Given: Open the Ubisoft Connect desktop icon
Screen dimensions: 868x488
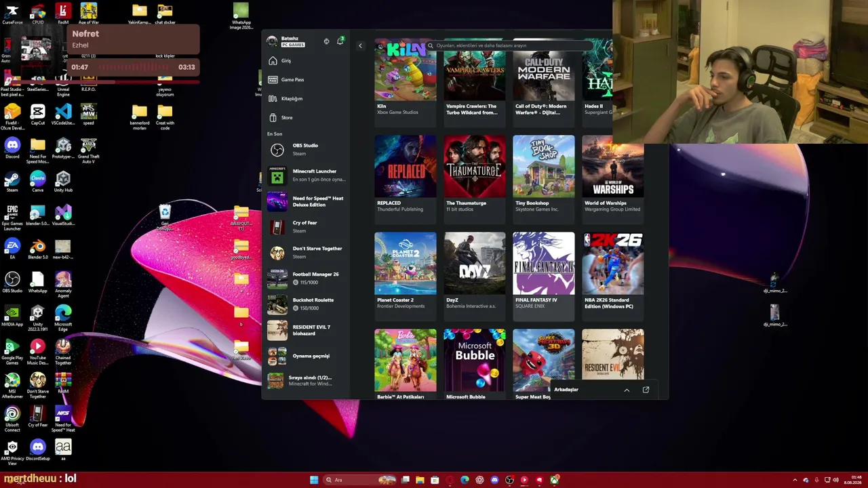Looking at the screenshot, I should pos(12,418).
